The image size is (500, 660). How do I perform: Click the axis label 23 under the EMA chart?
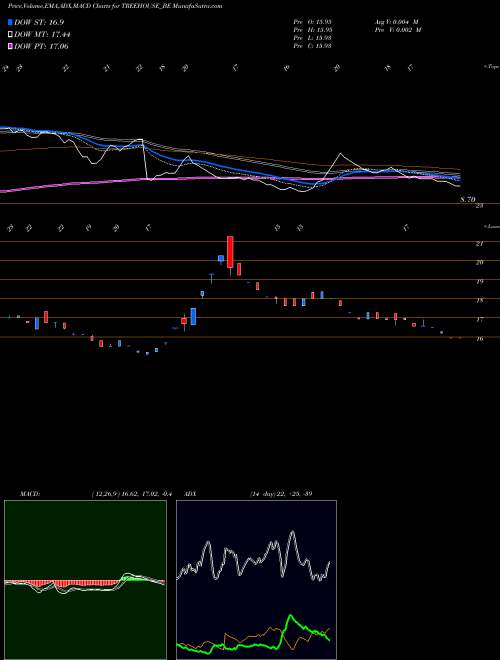[x=479, y=206]
